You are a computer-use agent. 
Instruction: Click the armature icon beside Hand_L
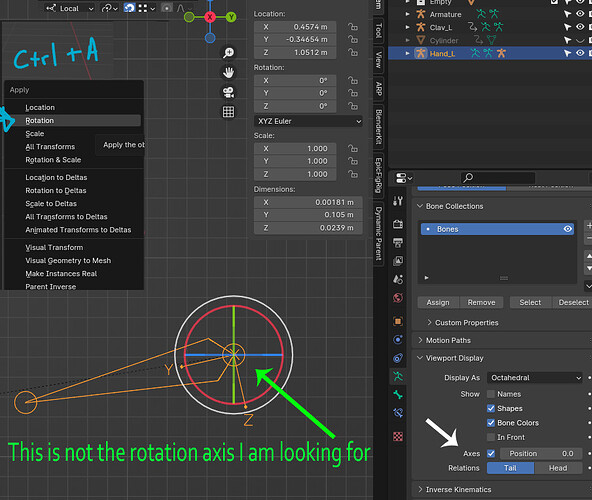click(421, 53)
